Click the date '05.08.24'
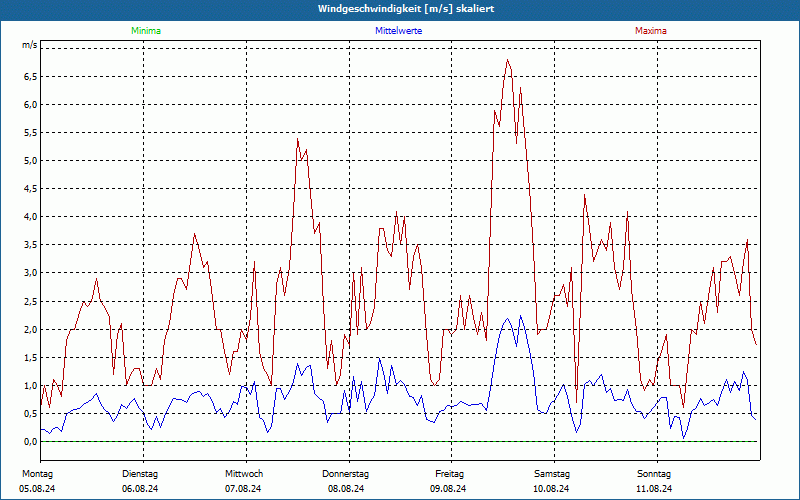Image resolution: width=800 pixels, height=500 pixels. point(37,489)
